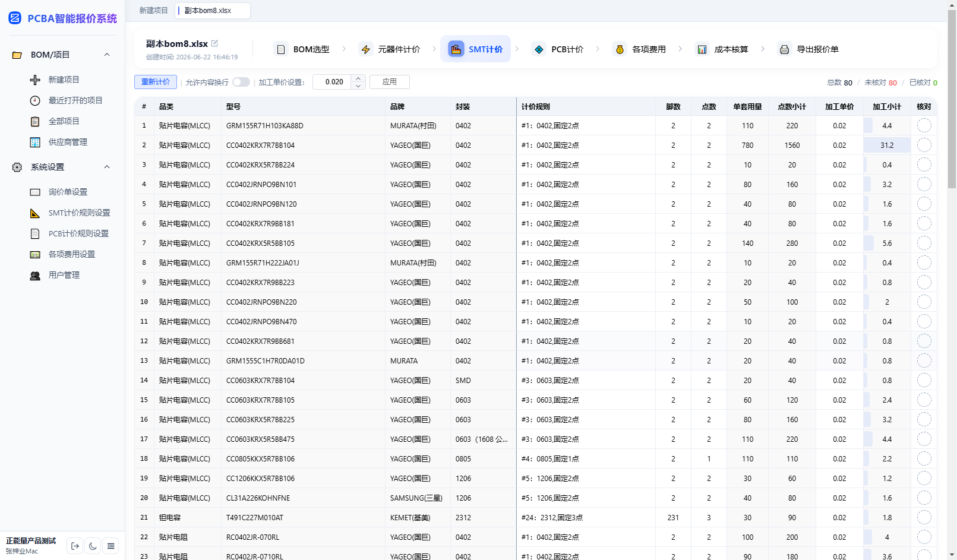Viewport: 957px width, 560px height.
Task: Click brand cell SAMSUNG(三星)
Action: coord(416,498)
